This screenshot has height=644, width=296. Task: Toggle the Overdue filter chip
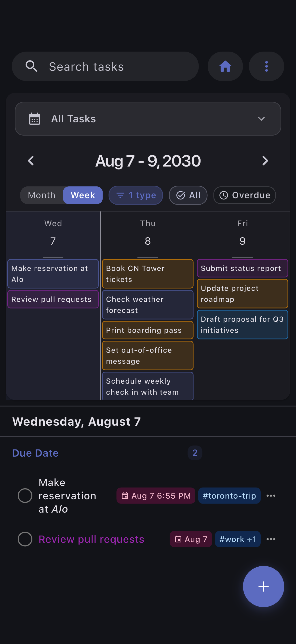pyautogui.click(x=244, y=195)
